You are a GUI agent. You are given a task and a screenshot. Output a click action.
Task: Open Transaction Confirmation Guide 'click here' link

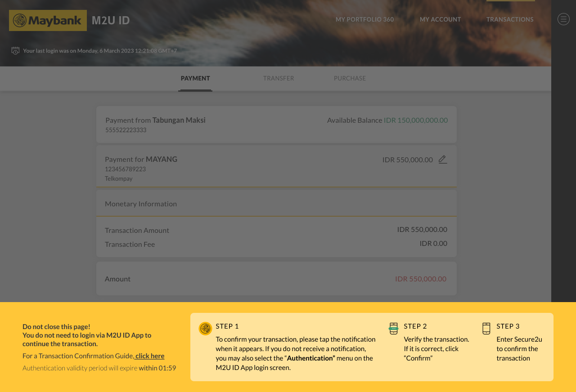(x=149, y=356)
